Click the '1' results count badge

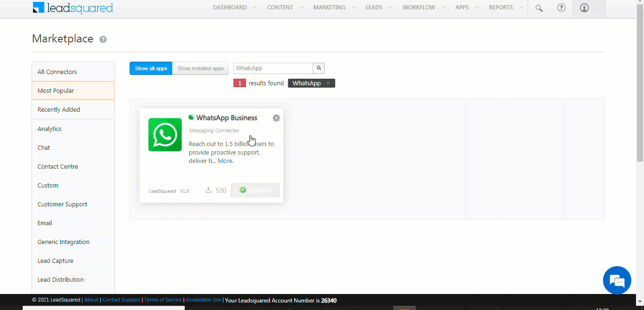(x=239, y=83)
